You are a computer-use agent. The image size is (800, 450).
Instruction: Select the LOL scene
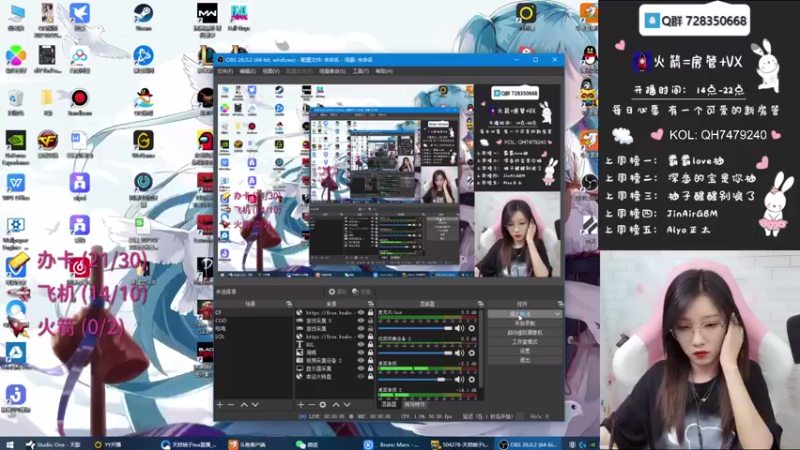click(x=254, y=337)
